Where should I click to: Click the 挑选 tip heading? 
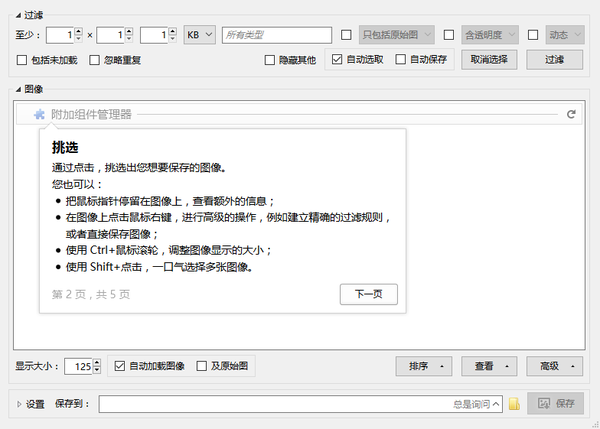(65, 147)
